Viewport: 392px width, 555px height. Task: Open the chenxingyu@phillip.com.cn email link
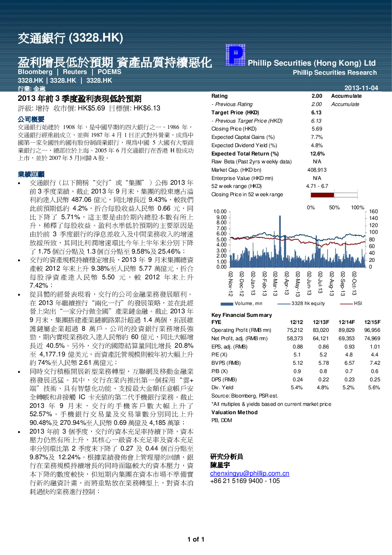click(250, 473)
